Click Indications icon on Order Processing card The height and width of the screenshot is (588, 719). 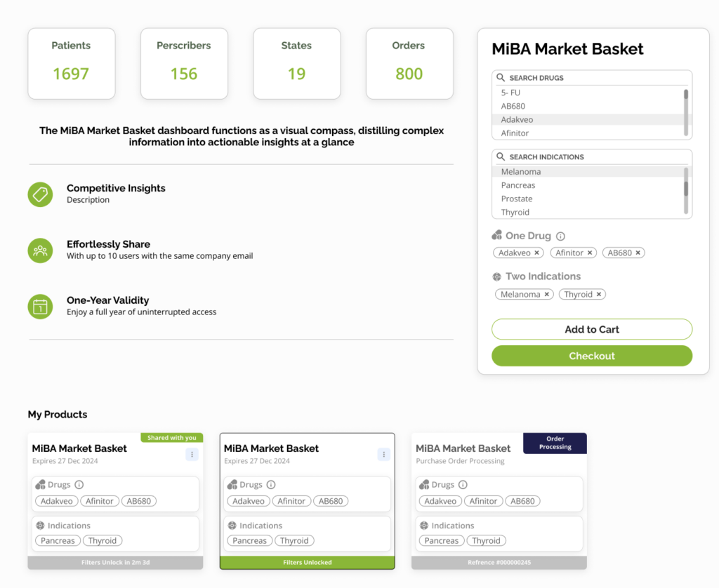pyautogui.click(x=424, y=526)
